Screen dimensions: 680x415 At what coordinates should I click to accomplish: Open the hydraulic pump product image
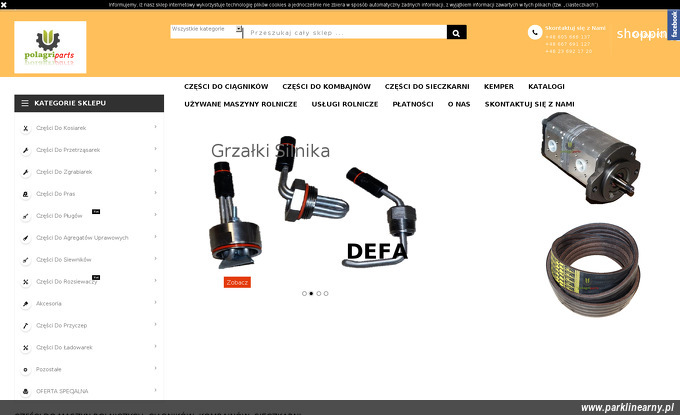pos(591,158)
